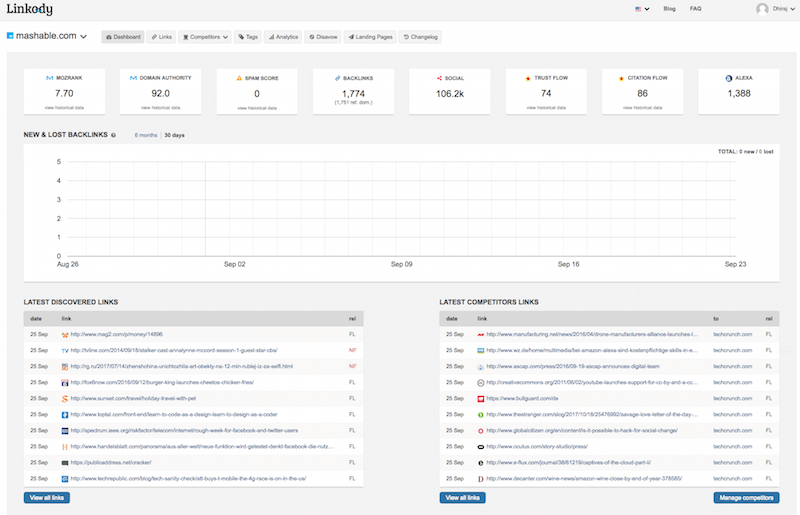
Task: Click the Manage competitors button
Action: [x=746, y=498]
